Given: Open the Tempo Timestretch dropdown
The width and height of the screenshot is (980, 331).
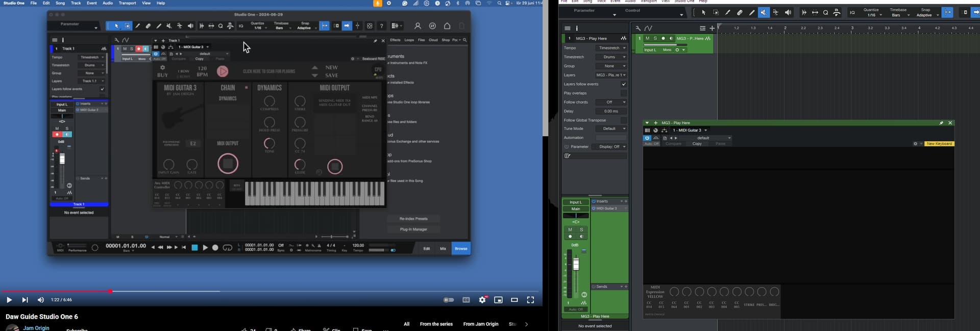Looking at the screenshot, I should coord(611,48).
